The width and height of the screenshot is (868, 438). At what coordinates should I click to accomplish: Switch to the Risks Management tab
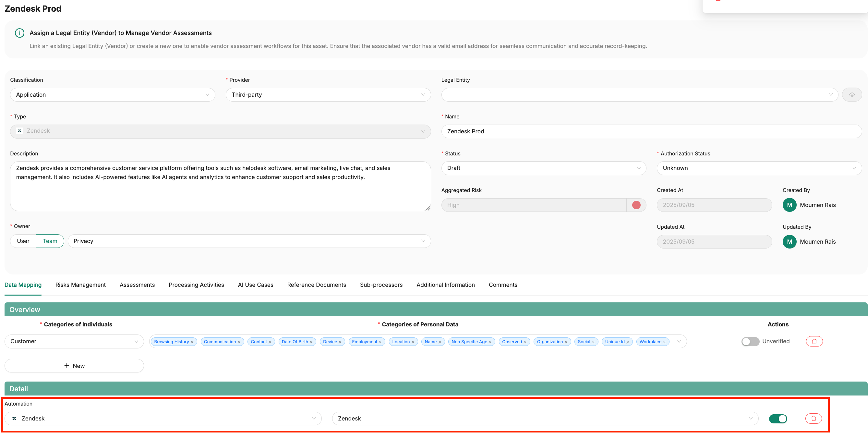coord(80,285)
